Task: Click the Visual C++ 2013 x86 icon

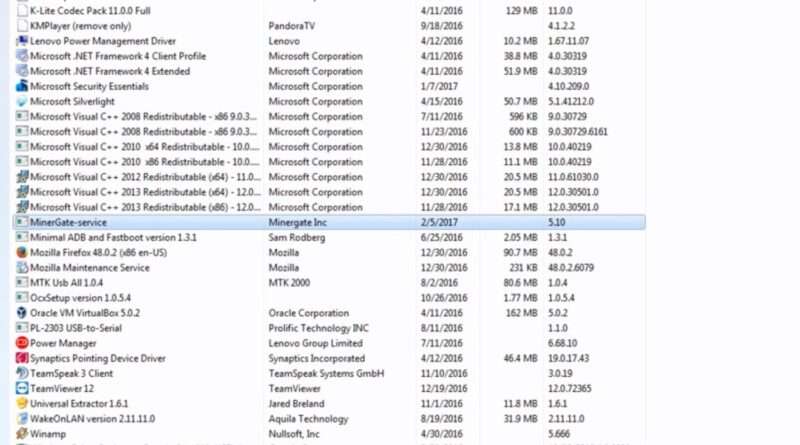Action: pyautogui.click(x=22, y=207)
